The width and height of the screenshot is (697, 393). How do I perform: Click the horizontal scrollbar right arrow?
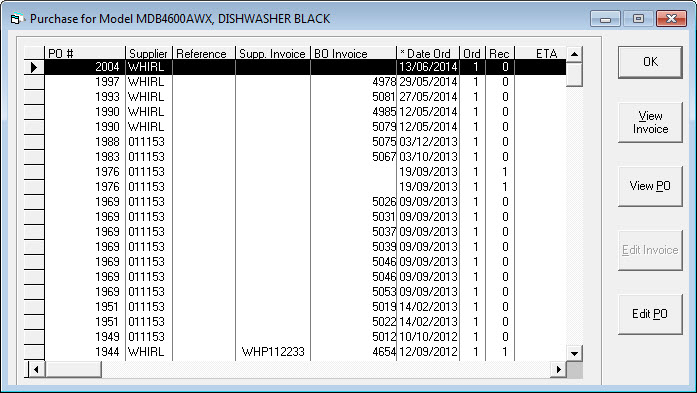[559, 369]
